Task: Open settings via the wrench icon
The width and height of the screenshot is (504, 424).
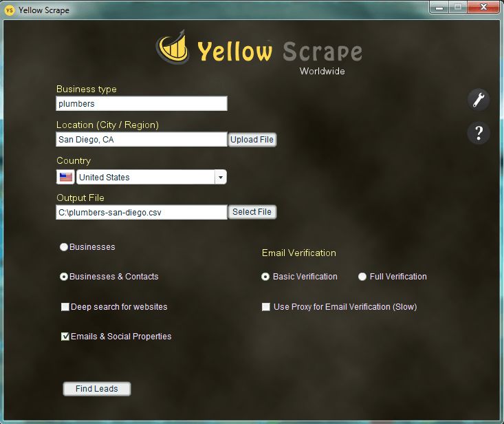Action: coord(479,99)
